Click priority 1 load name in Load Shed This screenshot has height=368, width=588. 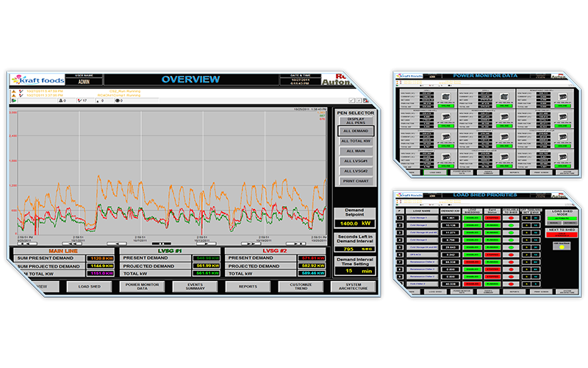422,218
